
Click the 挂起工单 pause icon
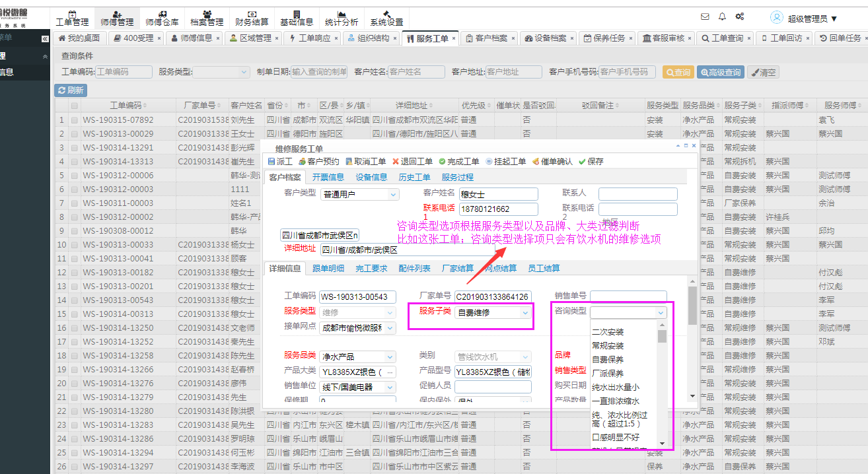(489, 161)
